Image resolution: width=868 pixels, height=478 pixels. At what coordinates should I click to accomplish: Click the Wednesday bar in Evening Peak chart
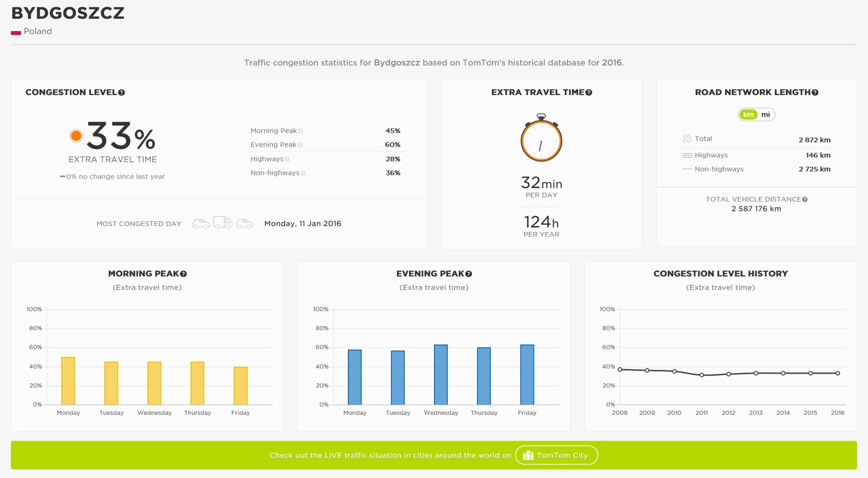pos(441,375)
